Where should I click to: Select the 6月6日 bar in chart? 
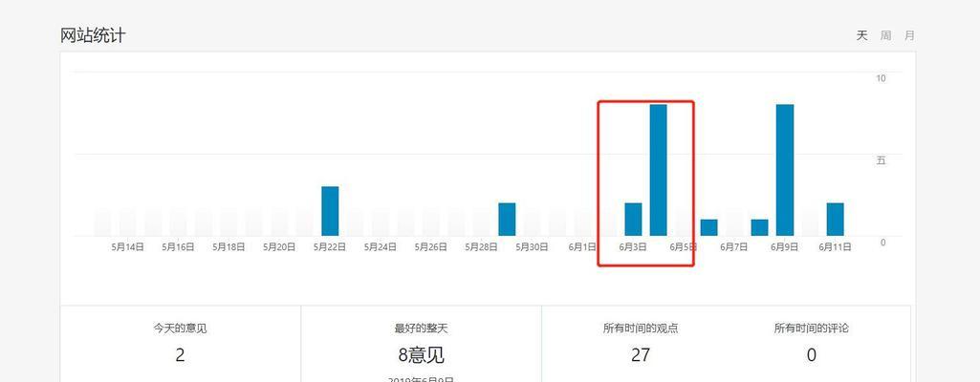click(708, 227)
